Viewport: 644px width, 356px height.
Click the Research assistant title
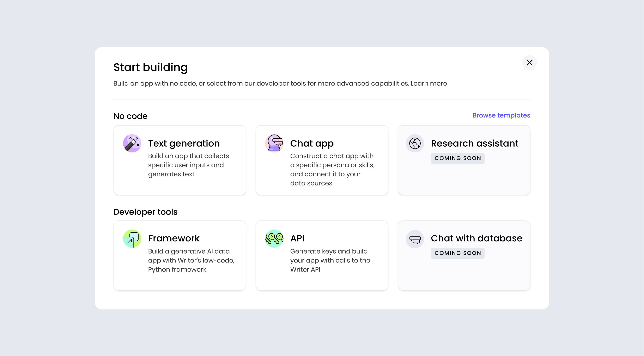tap(474, 143)
